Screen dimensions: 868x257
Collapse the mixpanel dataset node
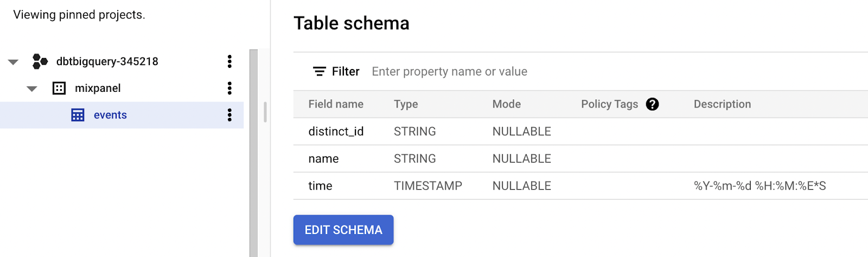(32, 89)
